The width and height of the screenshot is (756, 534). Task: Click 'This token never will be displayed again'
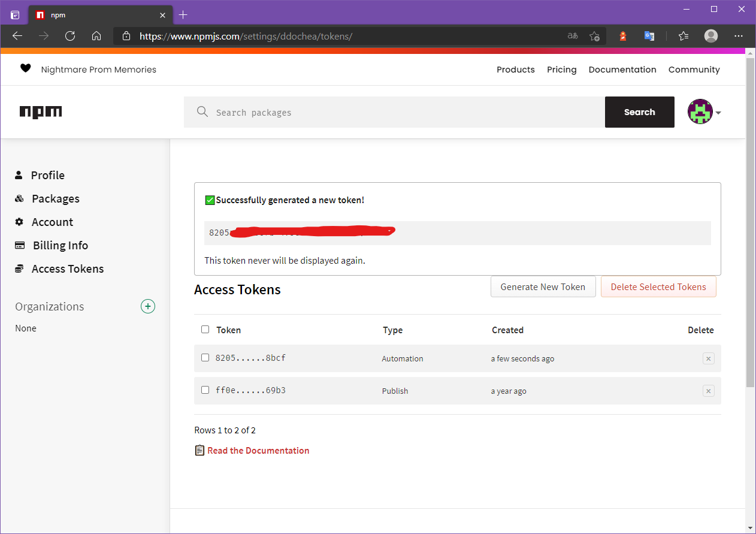pos(285,260)
